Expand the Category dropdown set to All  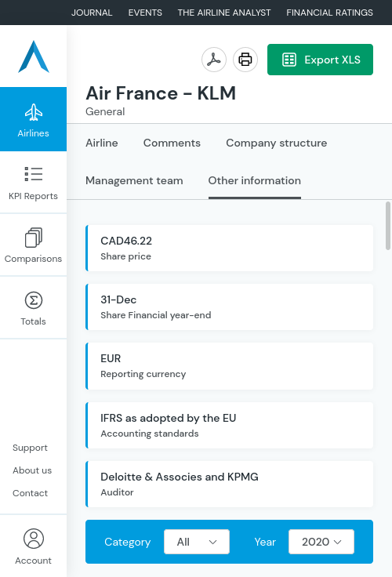(197, 542)
